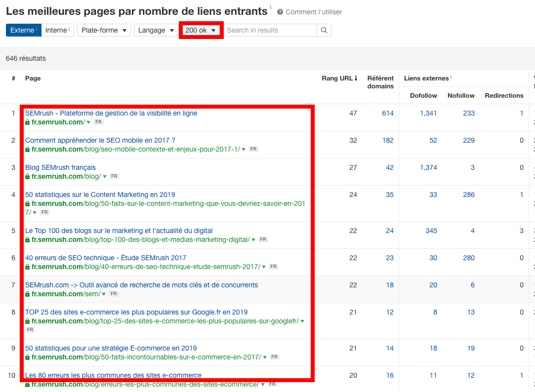
Task: Open 'Comment appréhender le SEO mobile' link
Action: (x=100, y=140)
